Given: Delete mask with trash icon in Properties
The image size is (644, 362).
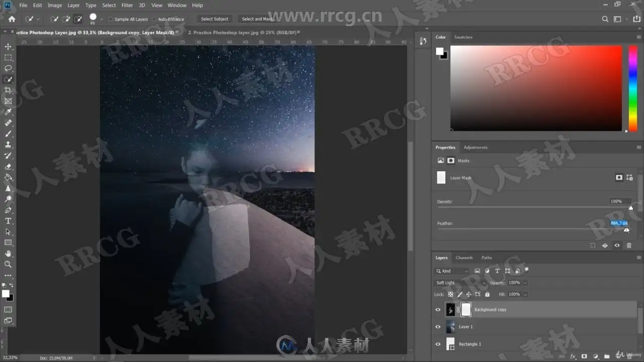Looking at the screenshot, I should coord(629,245).
